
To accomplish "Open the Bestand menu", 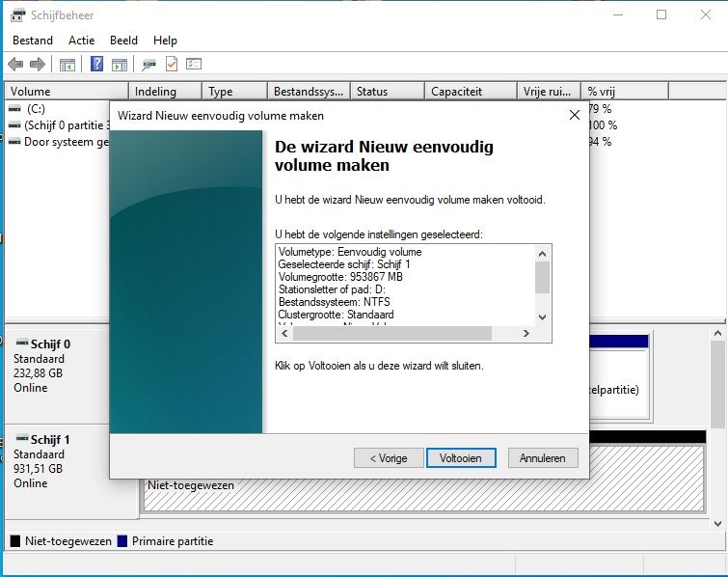I will click(x=33, y=41).
